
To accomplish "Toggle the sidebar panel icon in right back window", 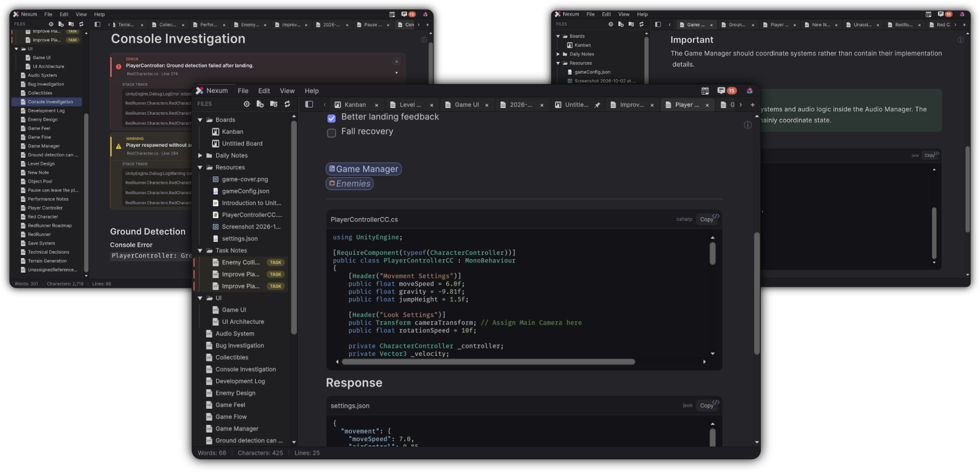I will coord(658,24).
